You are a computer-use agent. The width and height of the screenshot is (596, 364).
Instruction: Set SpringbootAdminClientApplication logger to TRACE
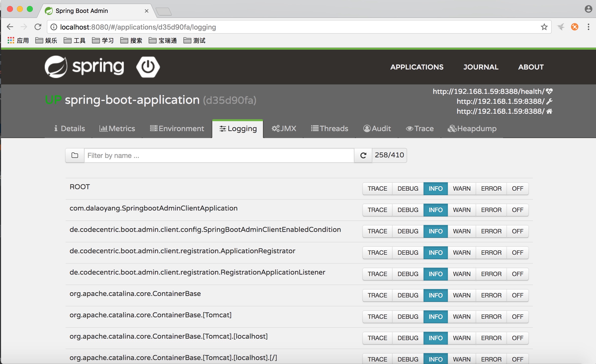[x=377, y=210]
